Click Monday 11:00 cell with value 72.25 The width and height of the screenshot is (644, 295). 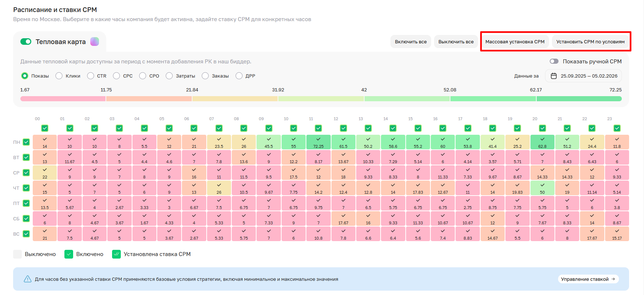[x=318, y=142]
